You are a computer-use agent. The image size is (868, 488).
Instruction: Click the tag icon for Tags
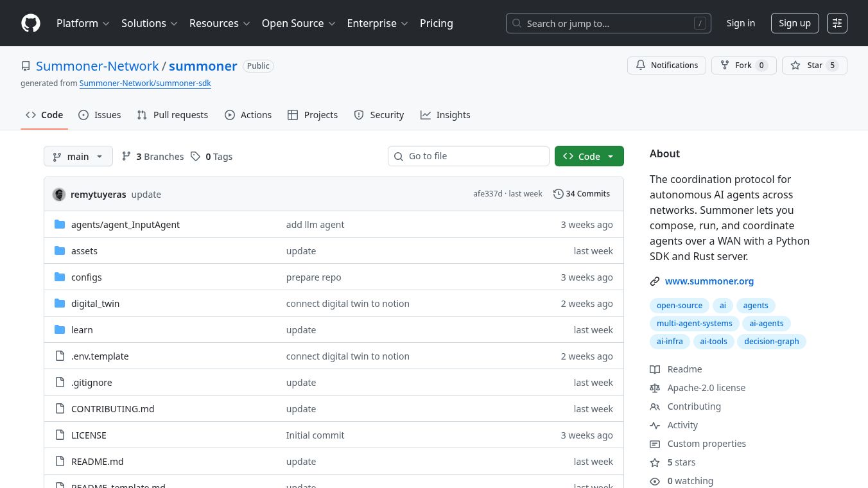tap(196, 157)
